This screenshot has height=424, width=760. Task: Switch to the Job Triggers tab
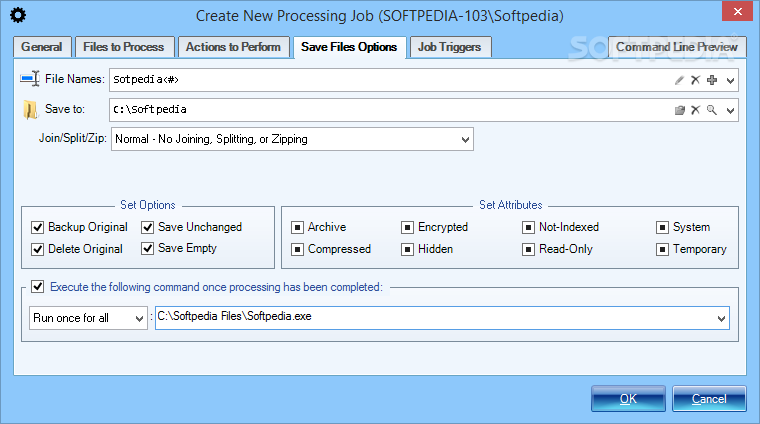coord(450,47)
